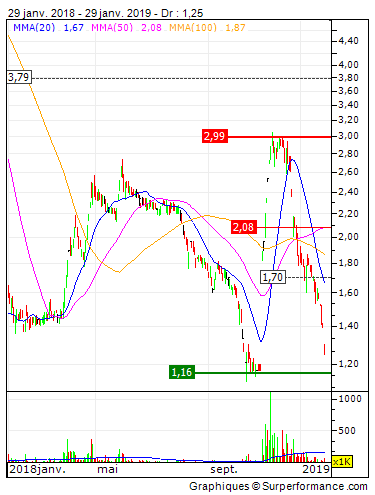Screen dimensions: 375x495
Task: Click the 2,20 price axis tick
Action: [348, 213]
